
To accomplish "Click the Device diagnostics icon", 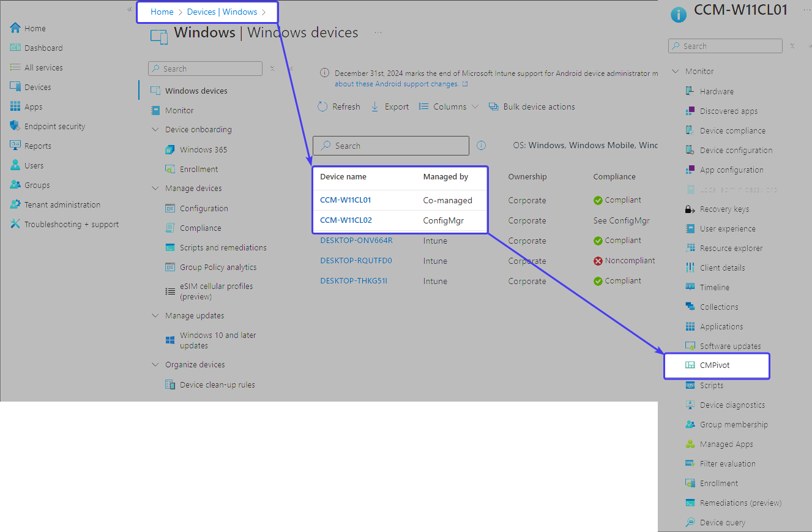I will (690, 405).
